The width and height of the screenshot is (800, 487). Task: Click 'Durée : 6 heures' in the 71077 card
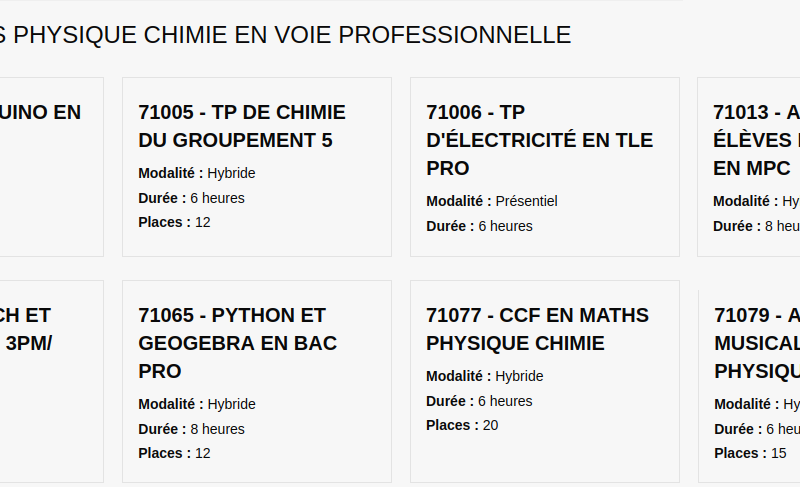click(x=480, y=401)
